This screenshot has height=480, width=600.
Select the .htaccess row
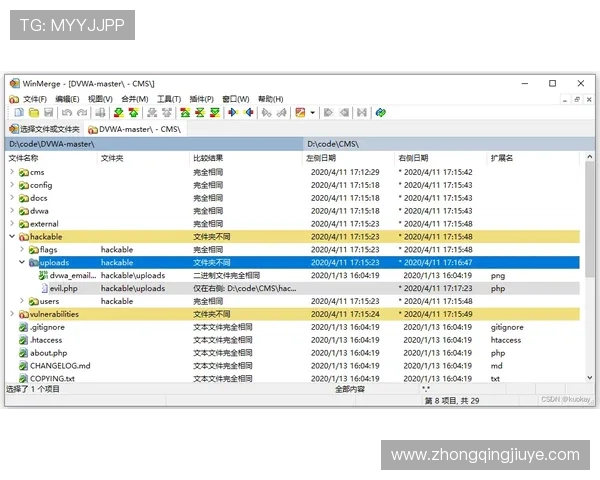293,340
